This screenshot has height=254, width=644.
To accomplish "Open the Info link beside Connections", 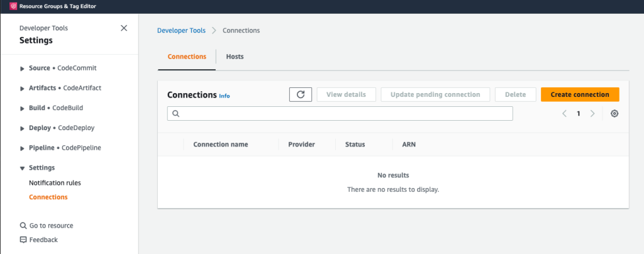I will [225, 96].
